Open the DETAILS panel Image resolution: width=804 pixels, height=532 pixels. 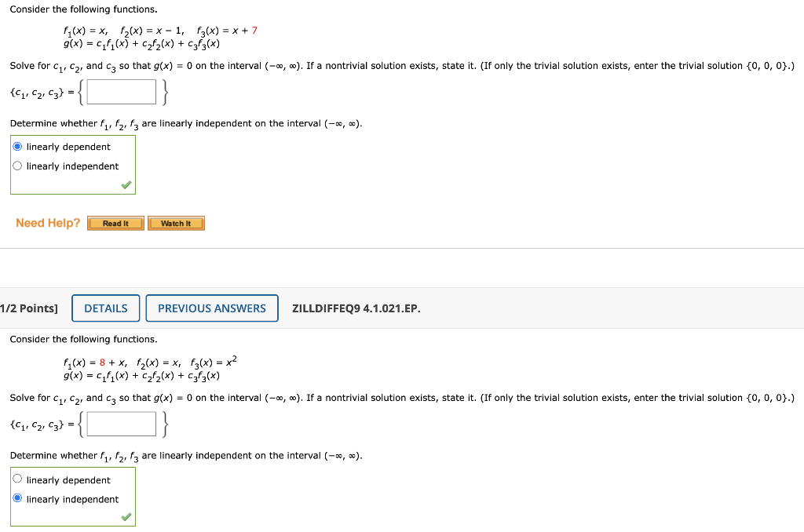tap(105, 308)
